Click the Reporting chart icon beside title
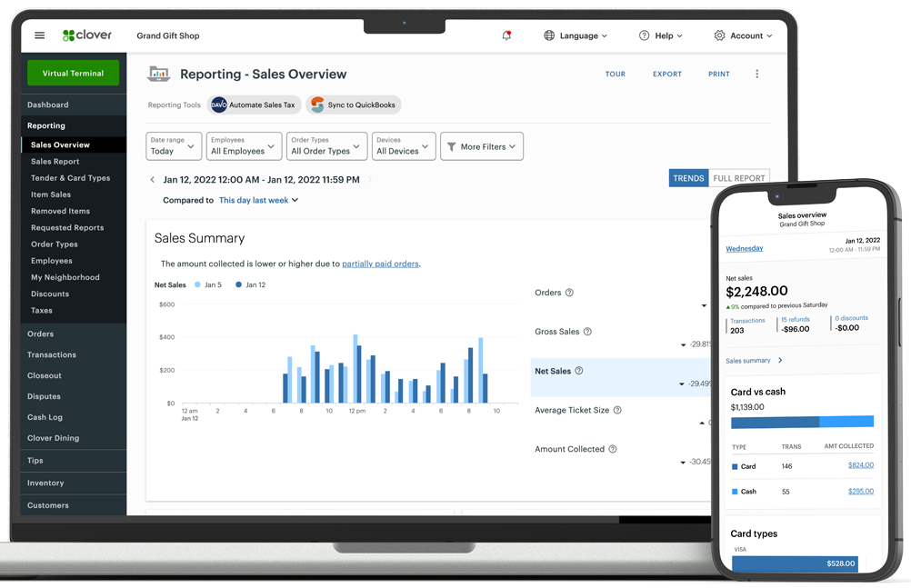The width and height of the screenshot is (911, 588). [158, 74]
